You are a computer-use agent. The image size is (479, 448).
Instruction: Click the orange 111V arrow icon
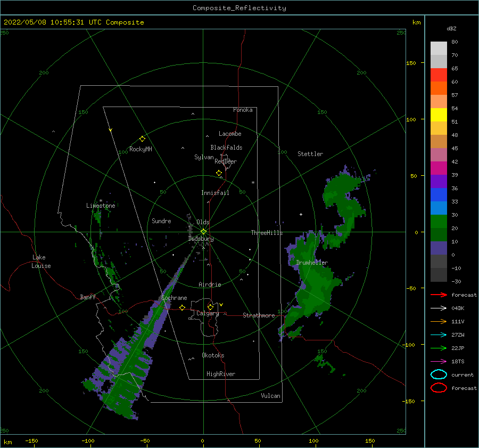coord(439,321)
